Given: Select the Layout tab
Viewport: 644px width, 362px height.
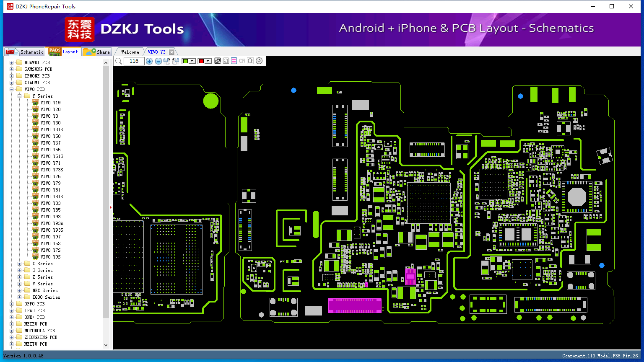Looking at the screenshot, I should 63,52.
